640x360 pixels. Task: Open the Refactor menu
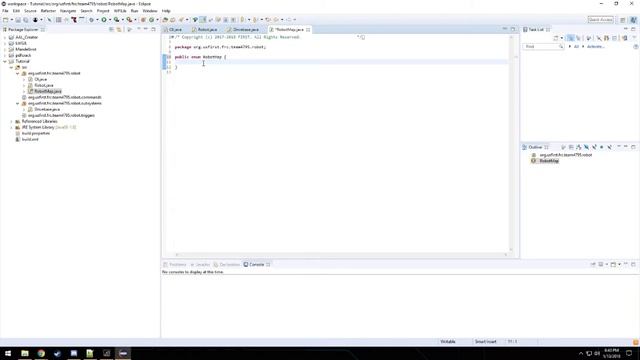pyautogui.click(x=48, y=11)
